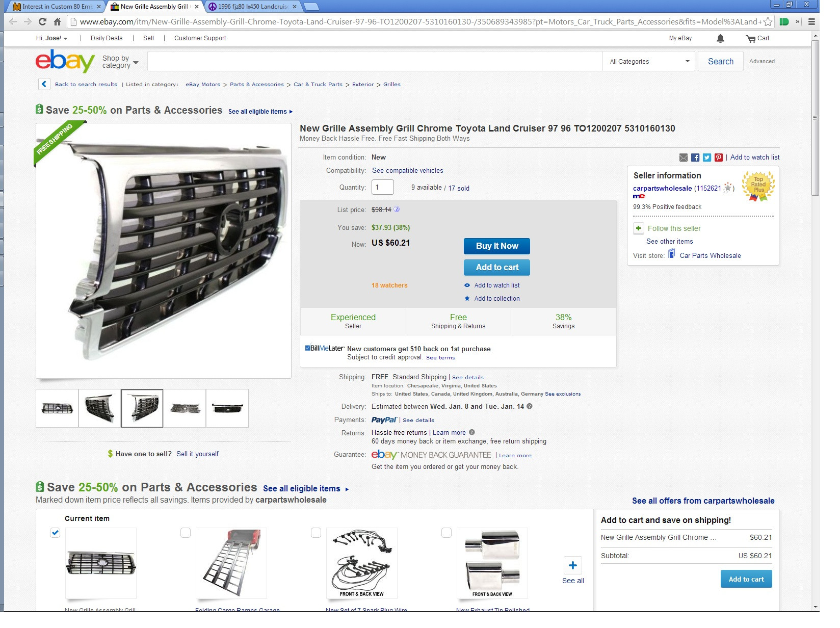
Task: Share listing on Twitter
Action: (x=706, y=158)
